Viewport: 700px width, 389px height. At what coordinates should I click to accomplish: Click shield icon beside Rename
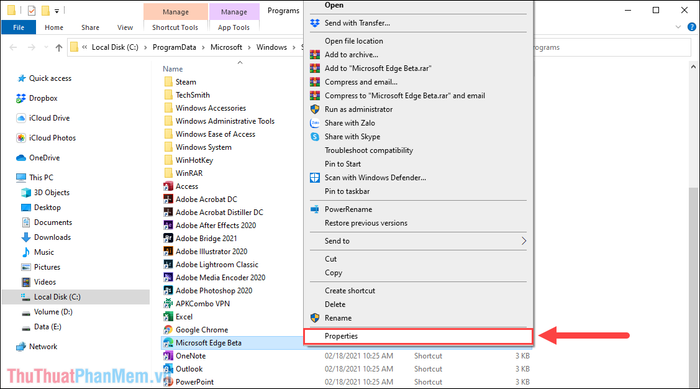pos(315,318)
